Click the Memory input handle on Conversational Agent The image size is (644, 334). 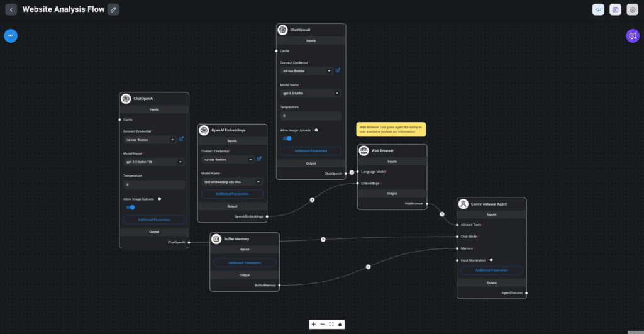pos(457,248)
